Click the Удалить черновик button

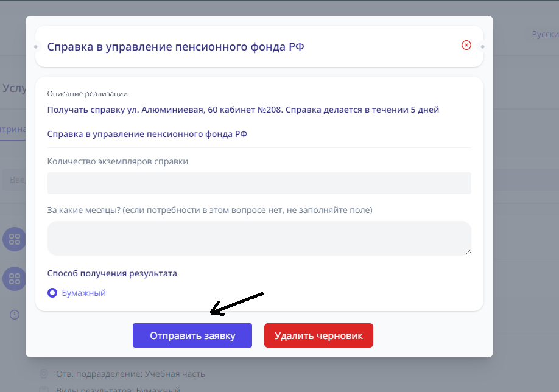tap(318, 335)
